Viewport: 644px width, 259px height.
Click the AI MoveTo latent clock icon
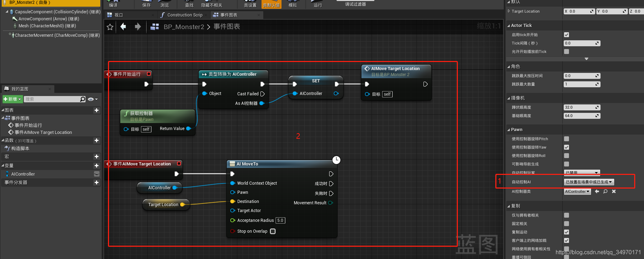coord(336,160)
